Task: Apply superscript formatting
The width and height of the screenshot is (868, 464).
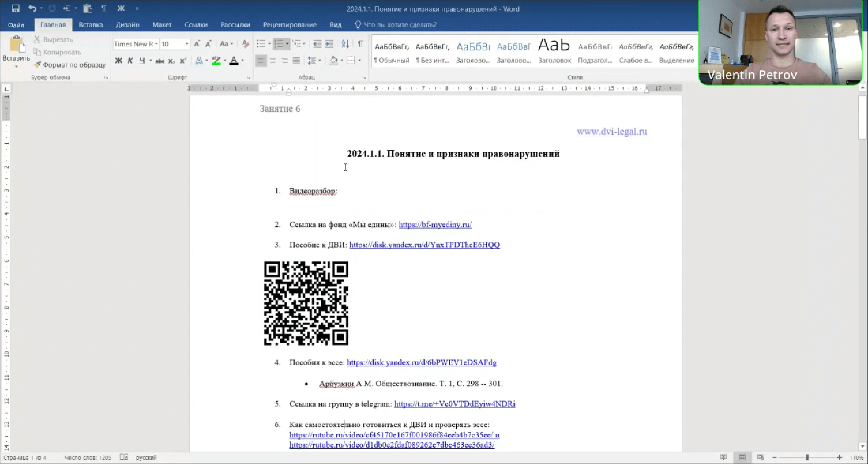Action: [183, 61]
